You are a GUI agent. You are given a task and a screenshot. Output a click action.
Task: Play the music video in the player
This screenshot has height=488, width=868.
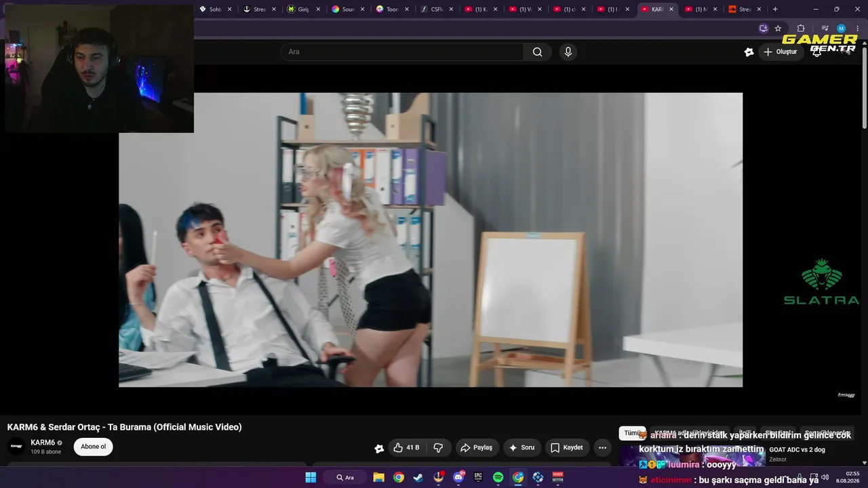point(431,240)
